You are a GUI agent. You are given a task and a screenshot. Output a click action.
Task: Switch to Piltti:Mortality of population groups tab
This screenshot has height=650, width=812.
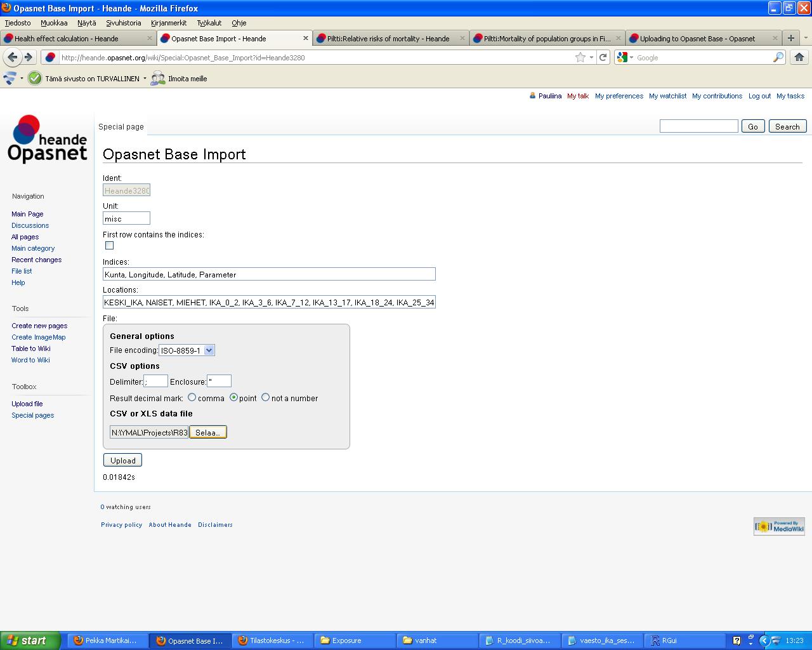(x=547, y=38)
